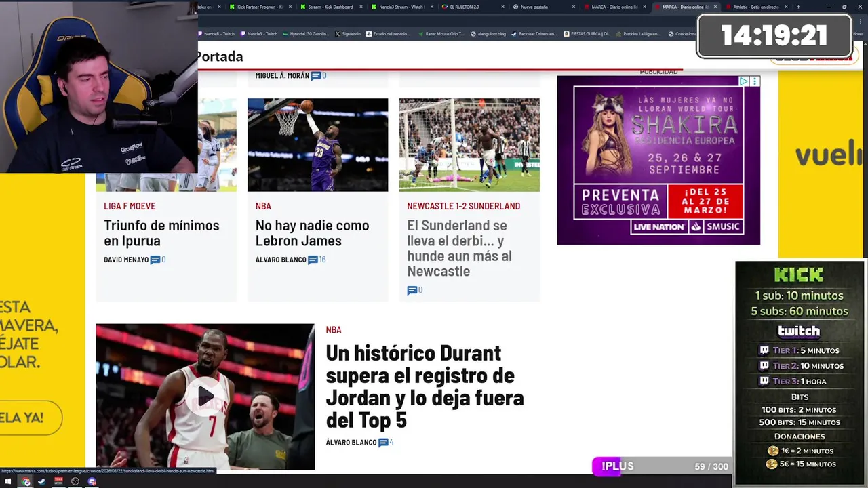Viewport: 868px width, 488px height.
Task: Open El Sunderland se lleva el derbi article
Action: coord(459,248)
